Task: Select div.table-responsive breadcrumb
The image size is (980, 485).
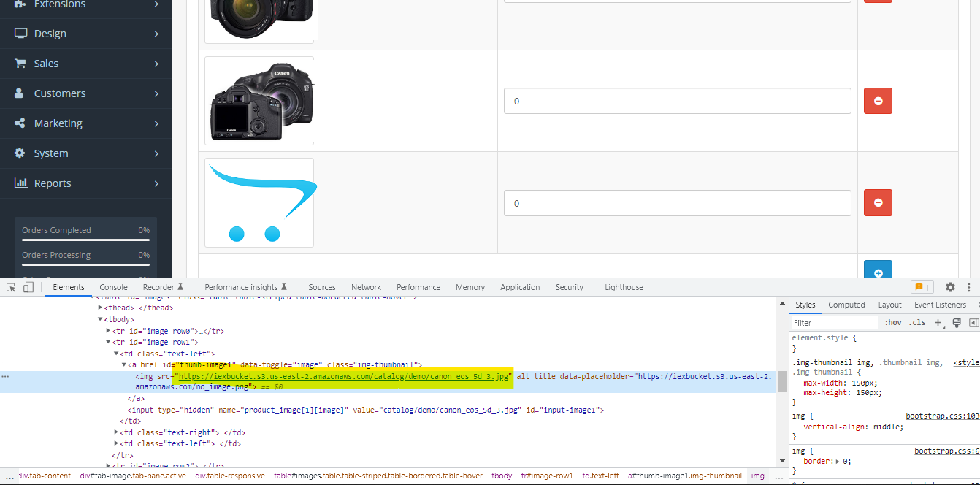Action: pos(229,476)
